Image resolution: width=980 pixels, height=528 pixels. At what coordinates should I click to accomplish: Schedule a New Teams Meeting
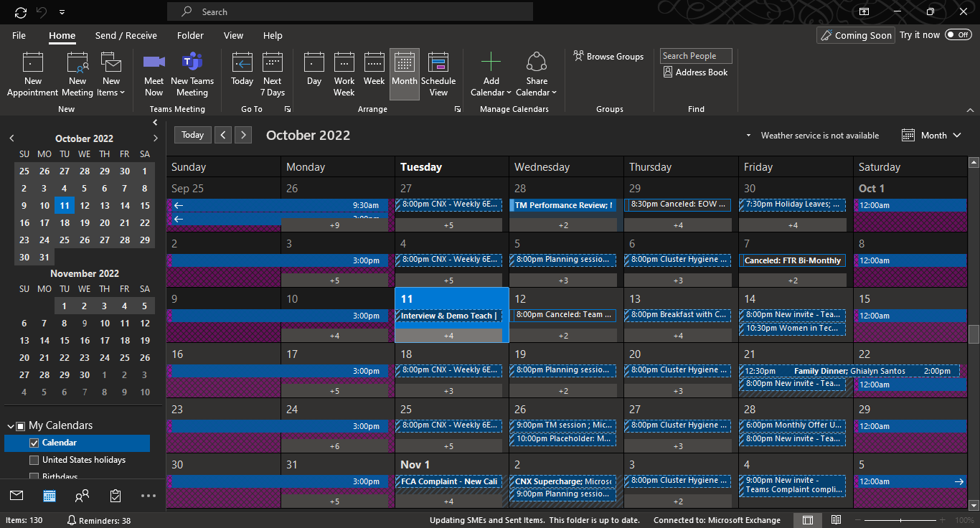point(192,75)
